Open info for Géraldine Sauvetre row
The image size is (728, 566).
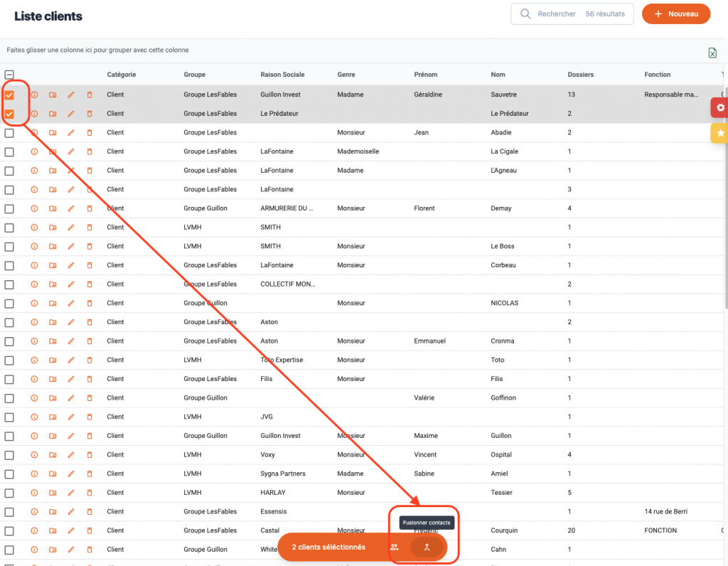(x=33, y=95)
